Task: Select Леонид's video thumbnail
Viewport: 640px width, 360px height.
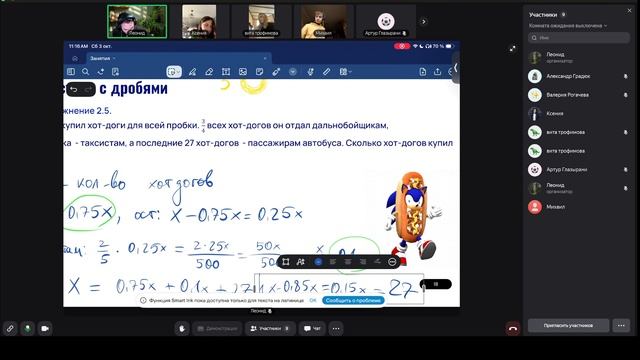Action: [x=137, y=22]
